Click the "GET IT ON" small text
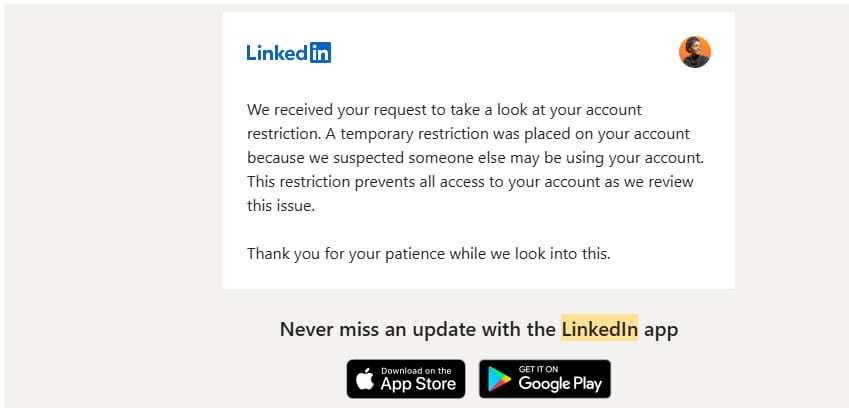The image size is (849, 408). point(538,369)
